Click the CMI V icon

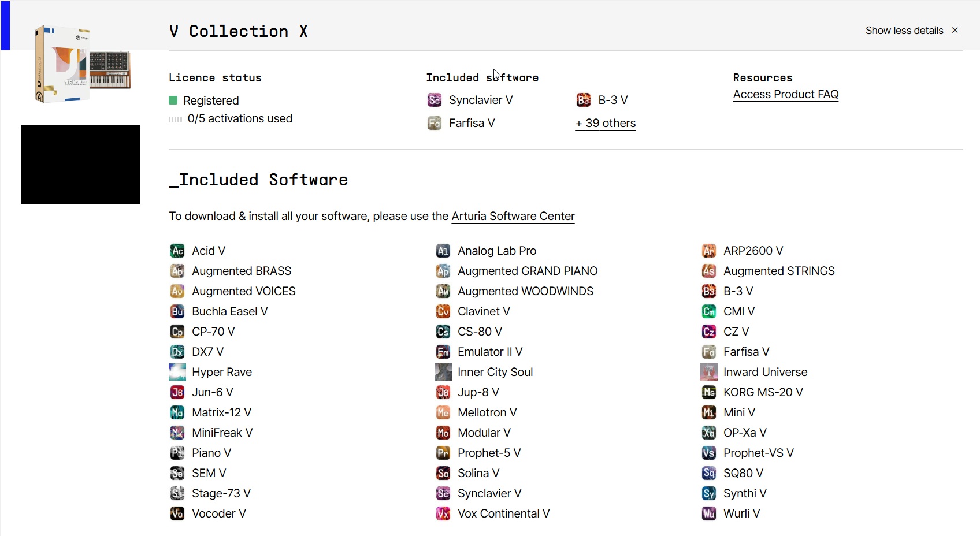click(709, 311)
